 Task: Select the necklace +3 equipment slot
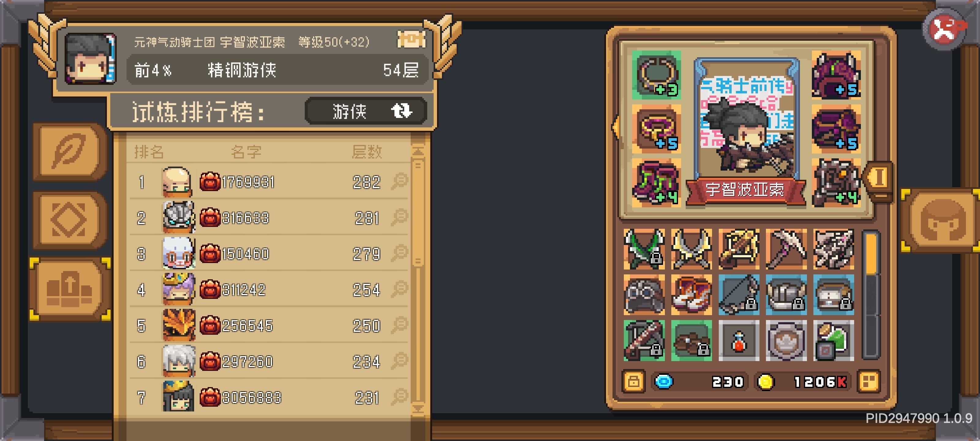(x=656, y=75)
